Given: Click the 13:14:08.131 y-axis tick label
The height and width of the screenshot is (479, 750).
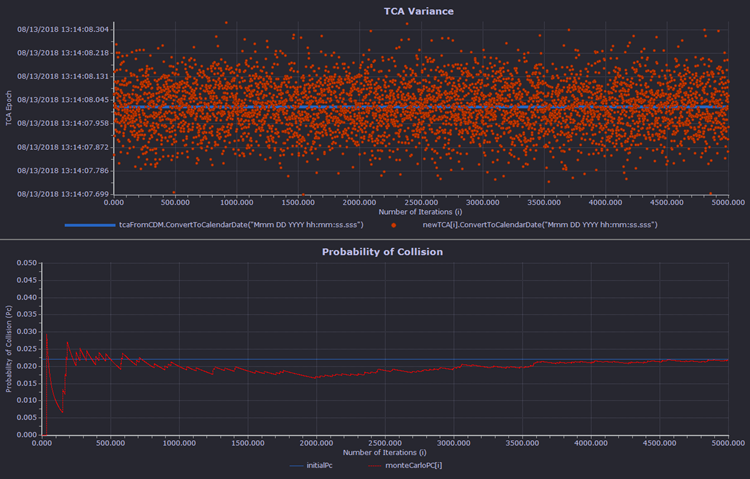Looking at the screenshot, I should click(63, 76).
